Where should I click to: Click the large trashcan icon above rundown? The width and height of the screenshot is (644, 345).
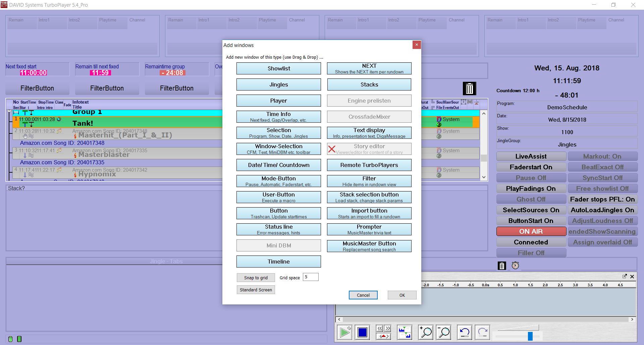(469, 89)
